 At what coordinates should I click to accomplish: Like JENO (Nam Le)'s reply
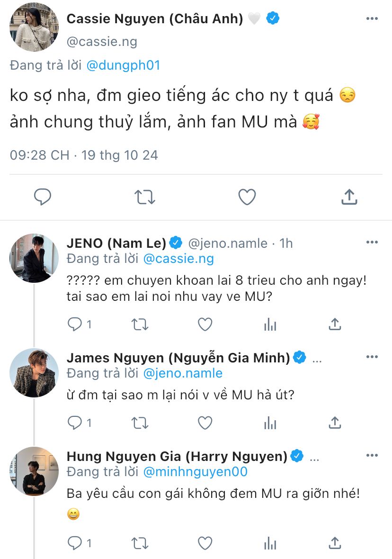[205, 325]
